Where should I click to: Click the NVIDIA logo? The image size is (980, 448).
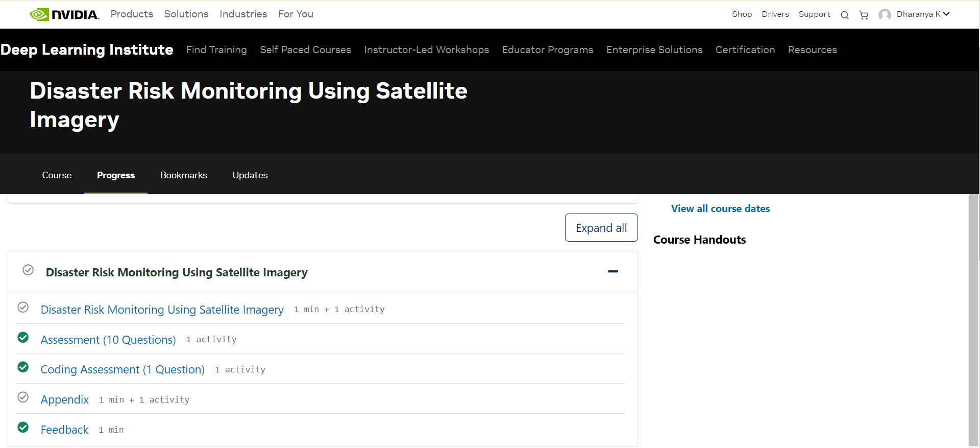coord(64,14)
